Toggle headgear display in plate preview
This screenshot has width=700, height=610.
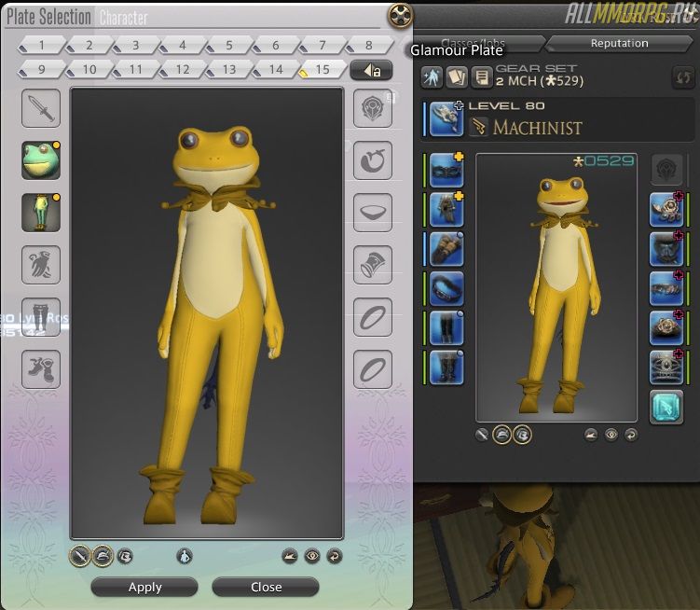click(103, 557)
